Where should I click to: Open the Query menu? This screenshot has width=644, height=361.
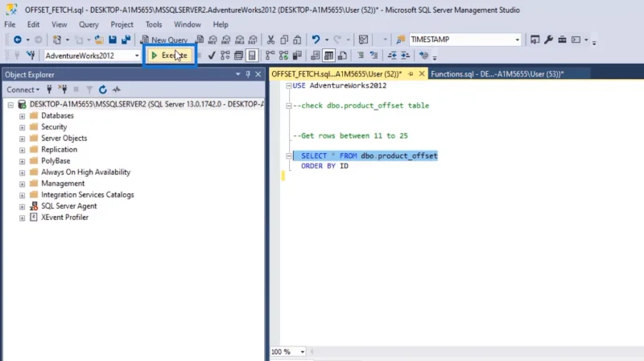(89, 25)
